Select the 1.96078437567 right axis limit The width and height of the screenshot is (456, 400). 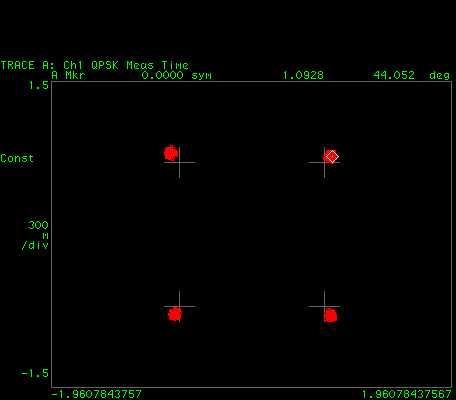tap(407, 395)
